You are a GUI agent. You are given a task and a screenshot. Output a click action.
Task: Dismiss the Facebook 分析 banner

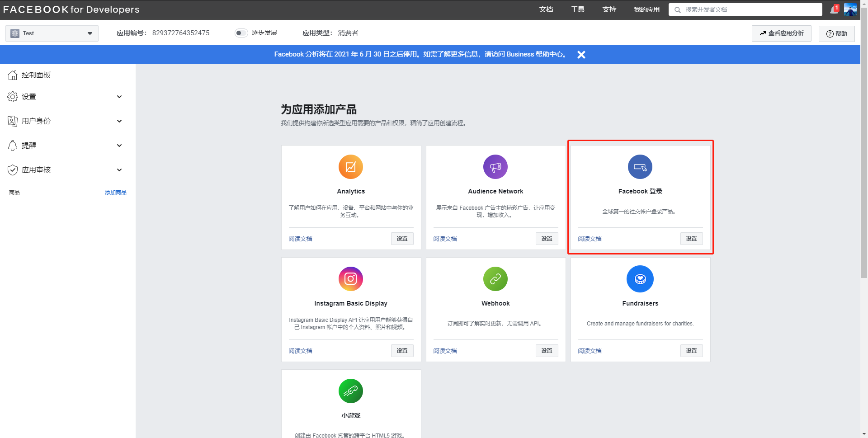tap(581, 55)
